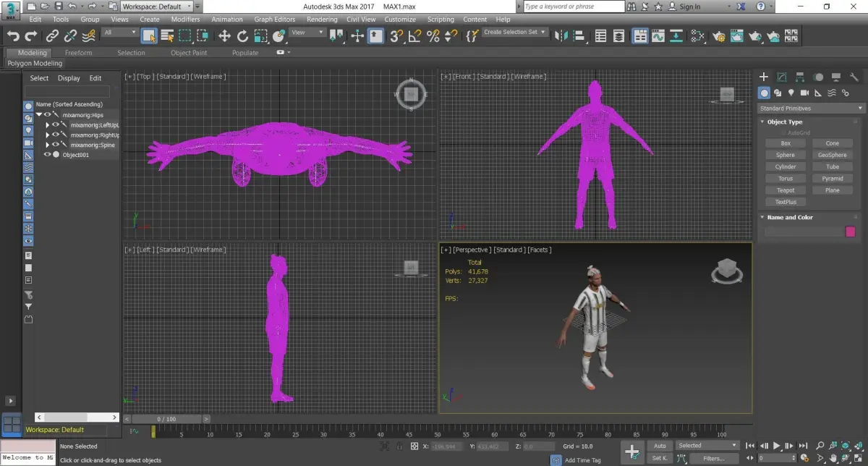Activate the Select and Scale tool
The image size is (868, 466).
260,35
